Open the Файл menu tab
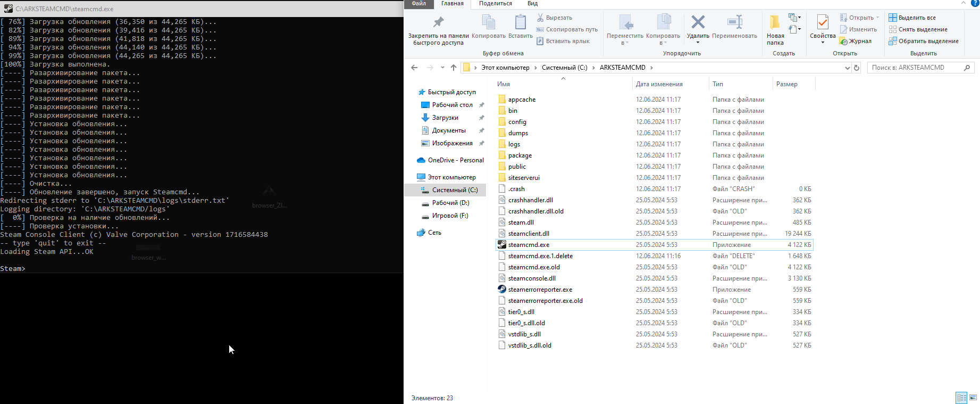The height and width of the screenshot is (404, 980). coord(419,3)
